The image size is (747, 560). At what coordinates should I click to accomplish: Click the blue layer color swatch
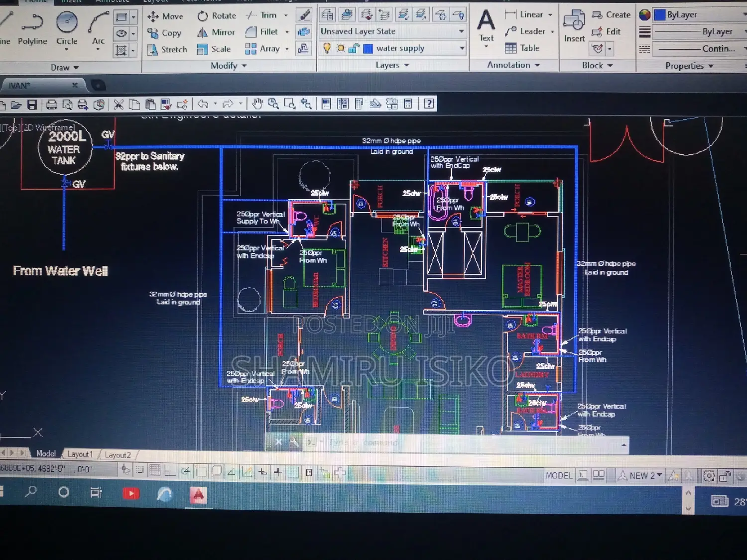point(368,49)
